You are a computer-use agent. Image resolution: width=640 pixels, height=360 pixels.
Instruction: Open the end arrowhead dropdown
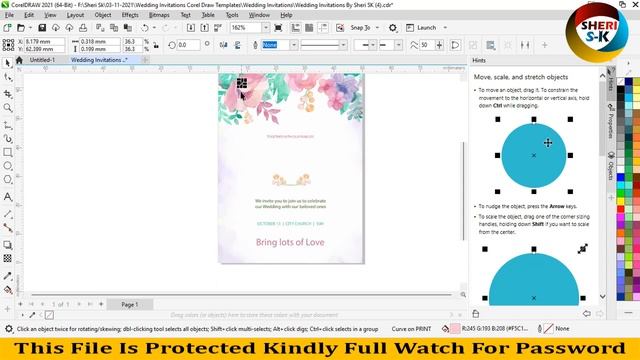[398, 45]
